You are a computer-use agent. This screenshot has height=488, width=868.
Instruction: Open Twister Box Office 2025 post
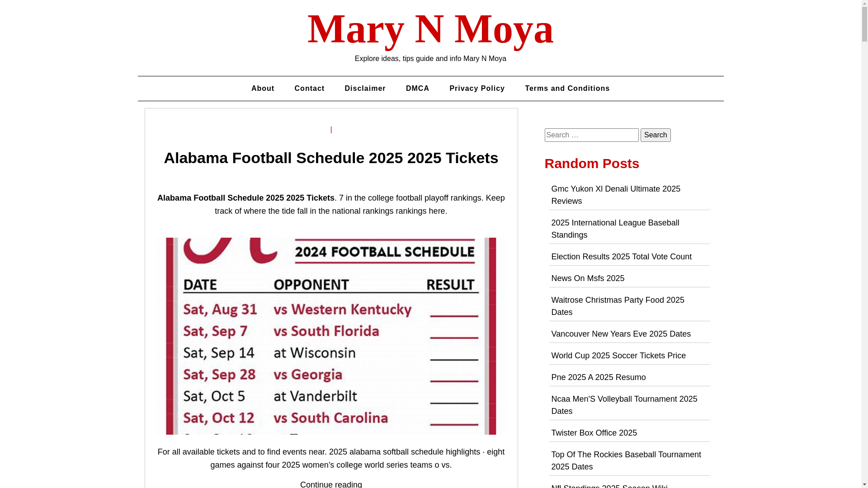(594, 433)
